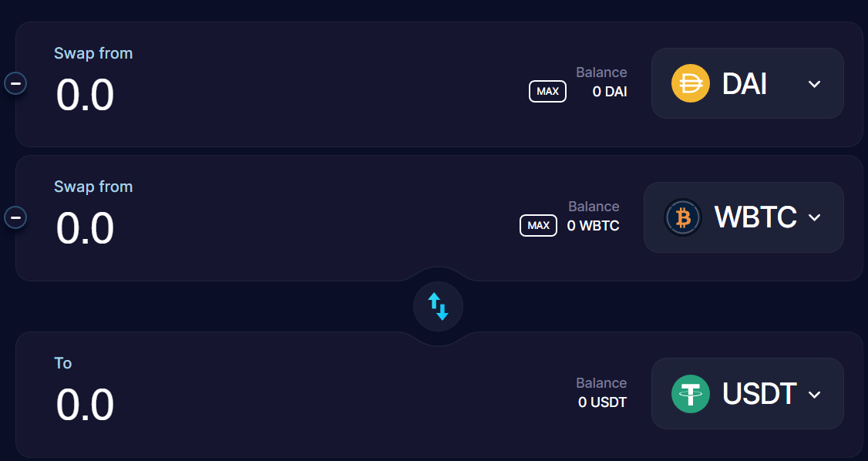
Task: Click MAX next to the DAI balance
Action: click(547, 91)
